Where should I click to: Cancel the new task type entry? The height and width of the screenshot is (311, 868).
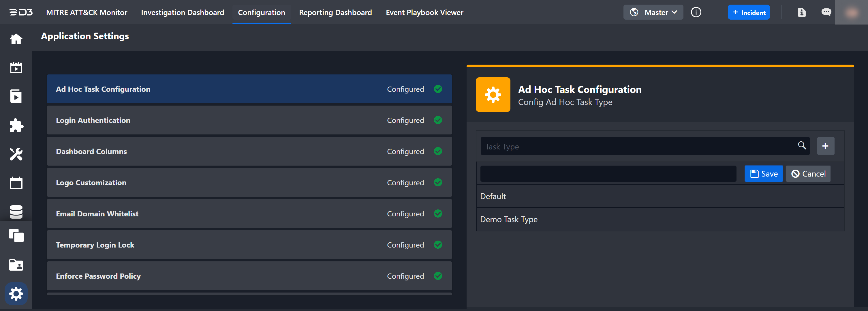[808, 174]
